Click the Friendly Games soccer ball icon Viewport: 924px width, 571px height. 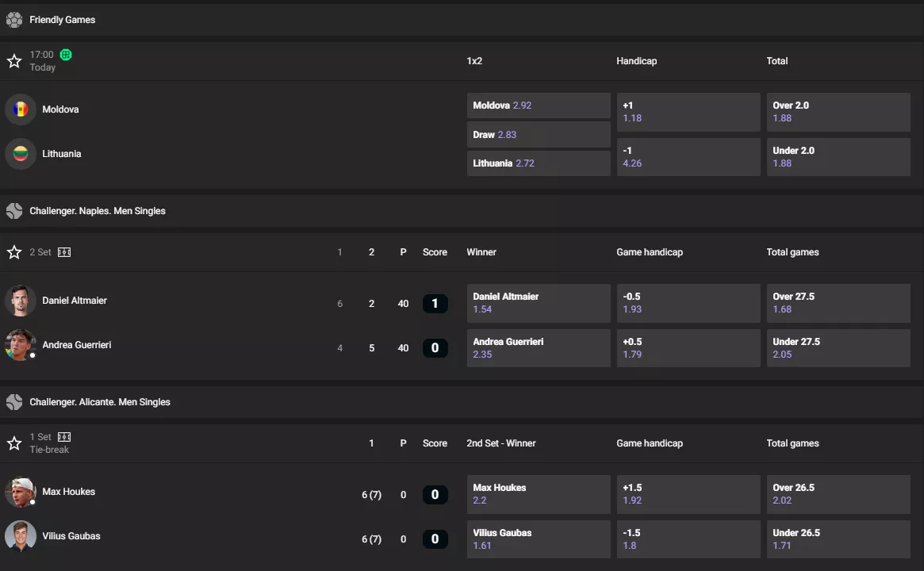[14, 20]
